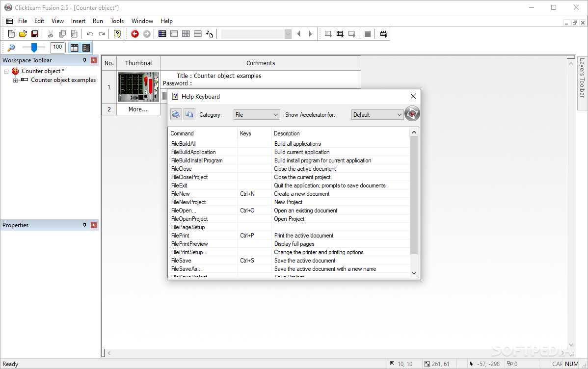The image size is (588, 369).
Task: Open the View menu
Action: [57, 21]
